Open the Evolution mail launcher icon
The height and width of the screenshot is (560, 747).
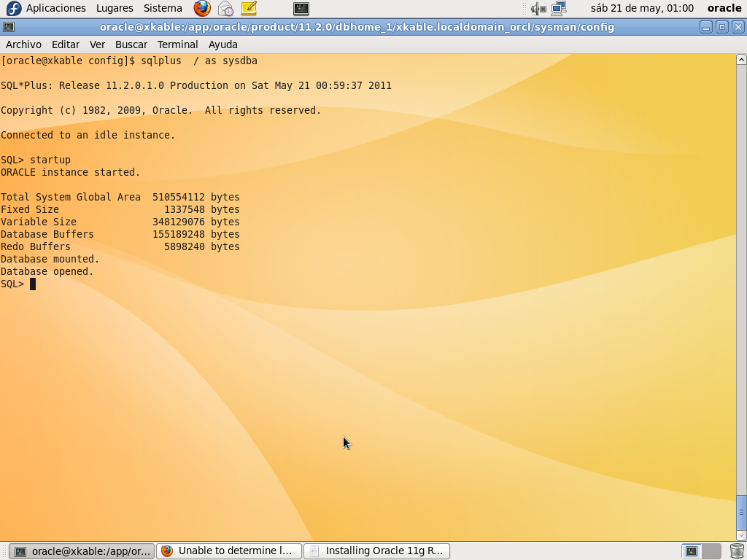coord(225,8)
